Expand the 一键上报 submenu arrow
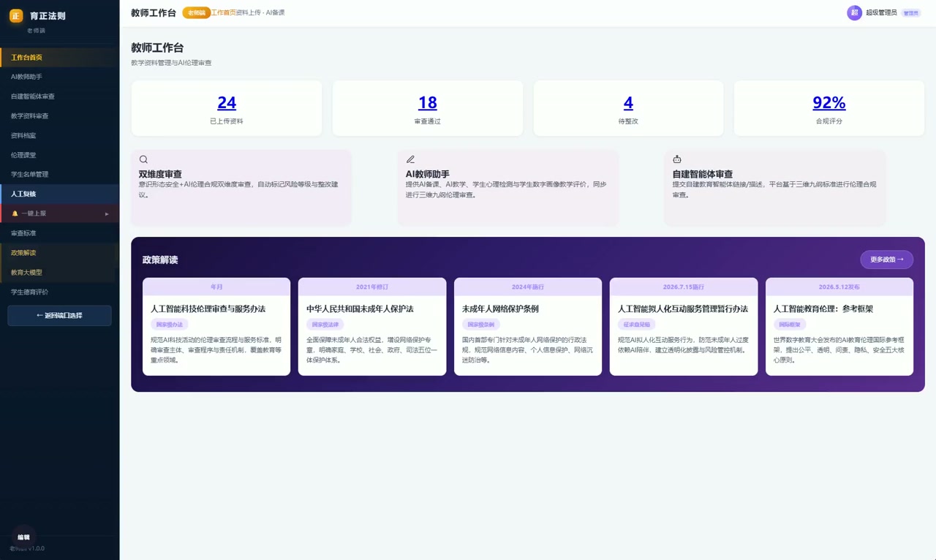This screenshot has height=560, width=936. click(x=107, y=213)
